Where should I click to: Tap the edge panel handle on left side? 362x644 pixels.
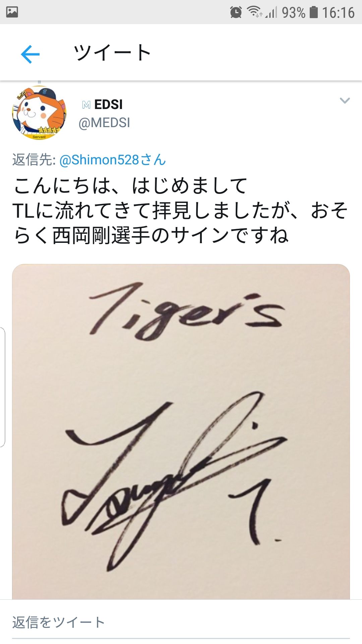coord(3,387)
